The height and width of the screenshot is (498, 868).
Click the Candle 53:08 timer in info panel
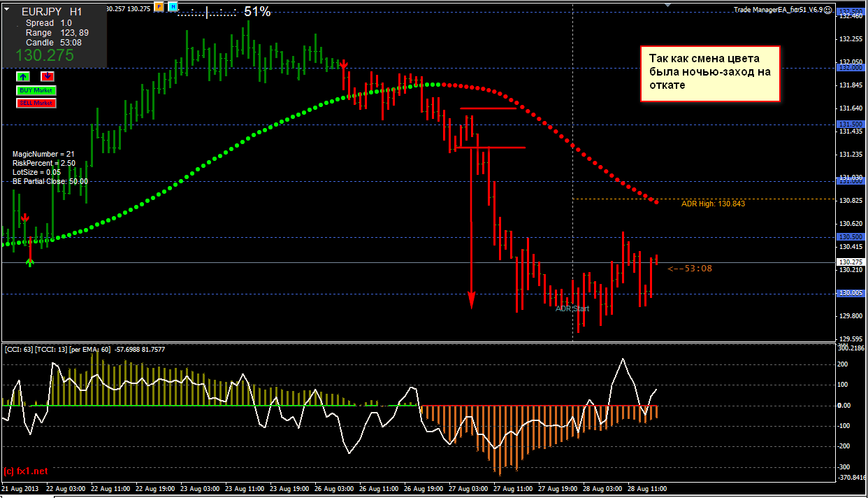tap(54, 43)
